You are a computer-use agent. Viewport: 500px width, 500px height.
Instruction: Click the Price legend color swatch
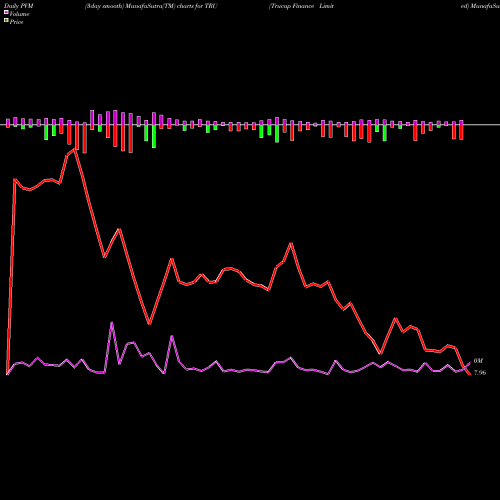[6, 21]
